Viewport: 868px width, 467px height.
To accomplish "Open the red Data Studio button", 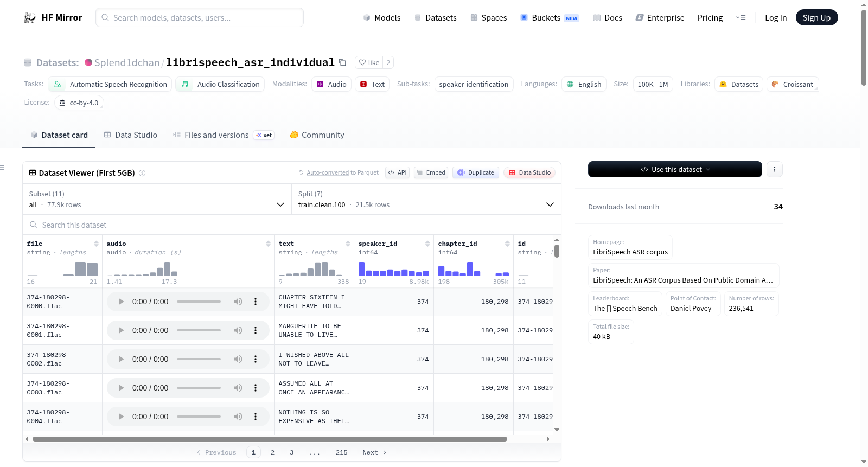I will (x=529, y=172).
